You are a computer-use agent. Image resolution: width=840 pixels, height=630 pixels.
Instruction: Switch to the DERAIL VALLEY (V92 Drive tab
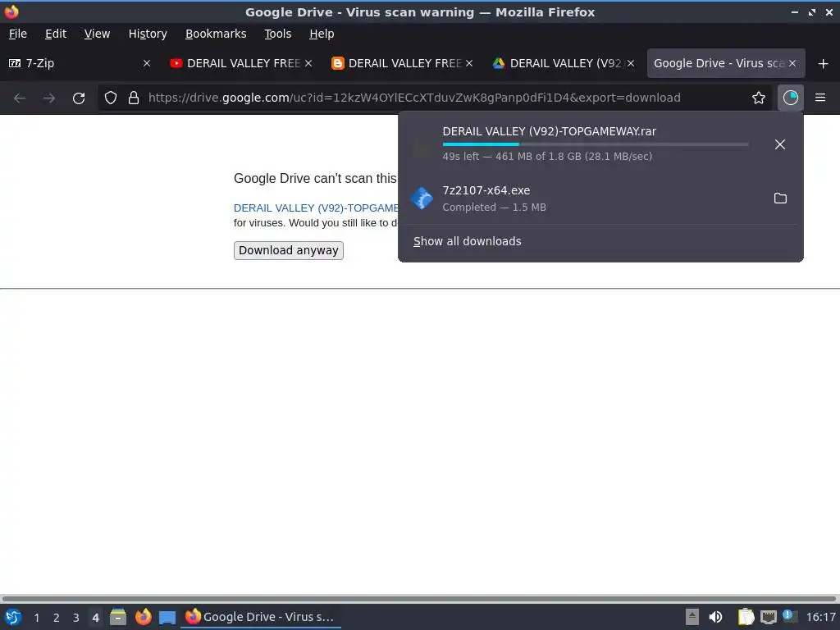pos(563,63)
